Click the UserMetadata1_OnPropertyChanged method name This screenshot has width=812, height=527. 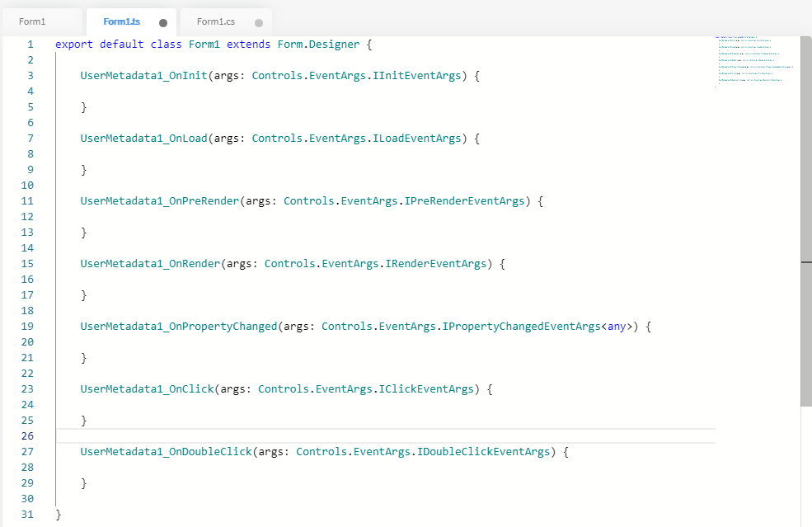178,327
